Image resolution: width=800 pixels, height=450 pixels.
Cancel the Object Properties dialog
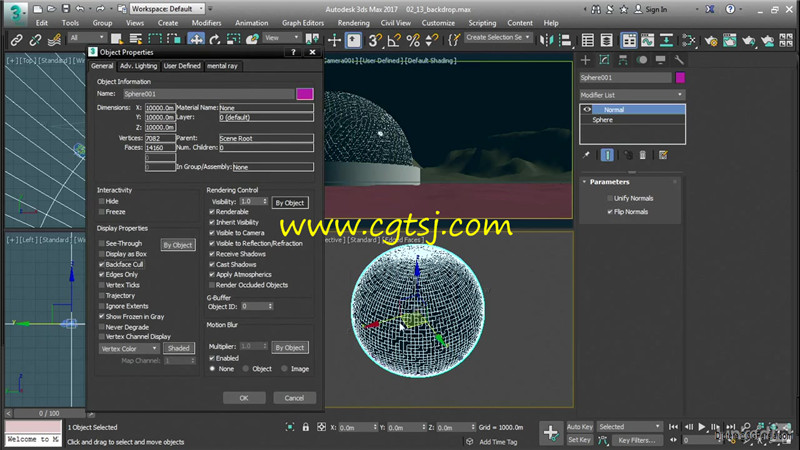294,398
